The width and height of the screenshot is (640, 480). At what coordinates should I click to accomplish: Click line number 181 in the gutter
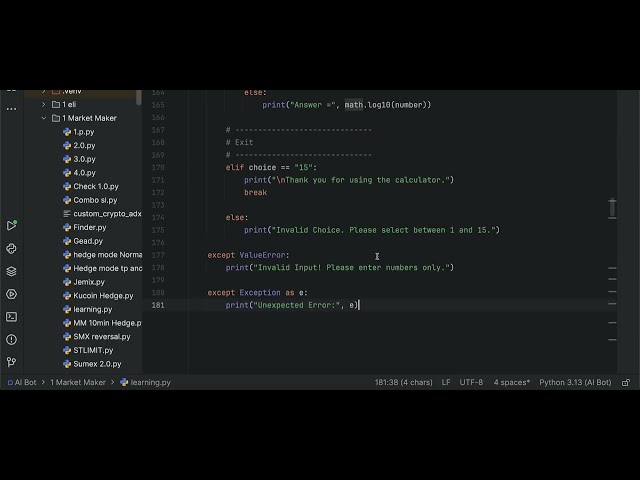tap(158, 305)
